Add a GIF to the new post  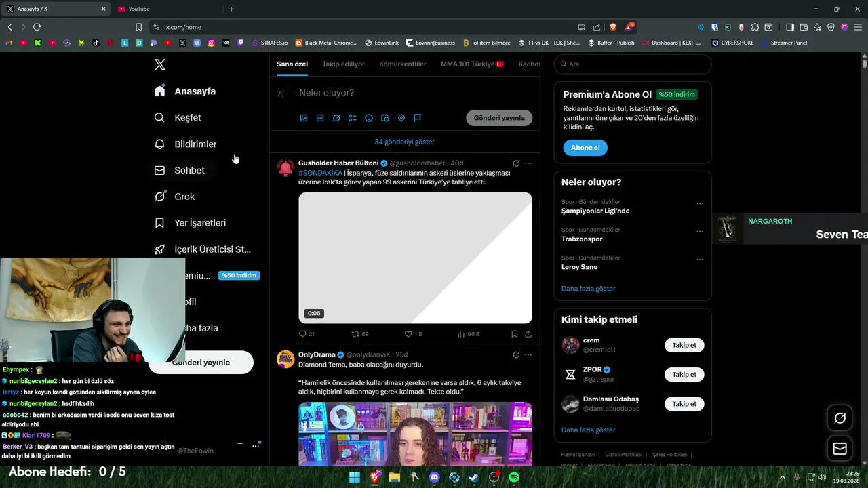320,118
